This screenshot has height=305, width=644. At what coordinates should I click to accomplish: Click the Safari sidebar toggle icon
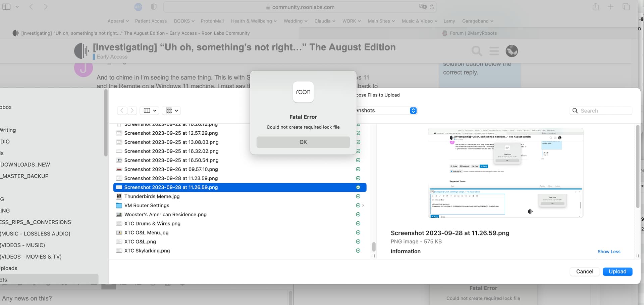[x=6, y=7]
